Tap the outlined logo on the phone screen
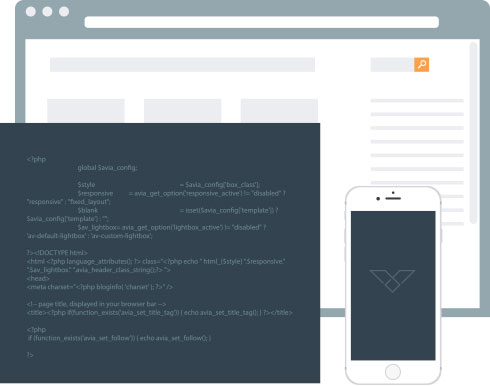Screen dimensions: 490x386 (x=392, y=281)
